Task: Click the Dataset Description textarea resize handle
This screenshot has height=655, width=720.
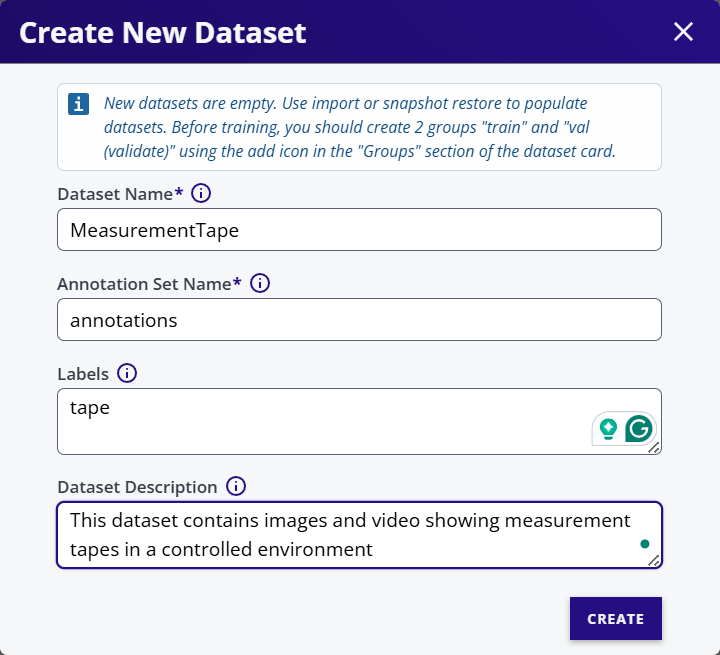Action: tap(654, 561)
